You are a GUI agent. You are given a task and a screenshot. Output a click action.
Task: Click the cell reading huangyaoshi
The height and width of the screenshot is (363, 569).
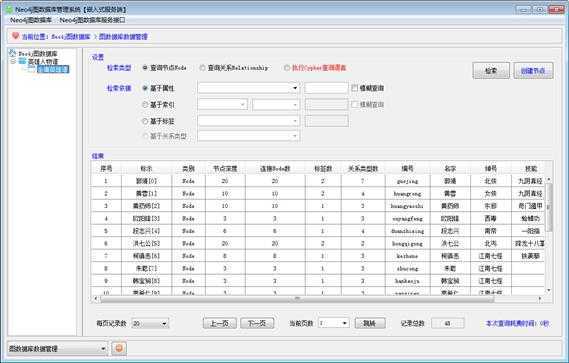click(x=408, y=206)
